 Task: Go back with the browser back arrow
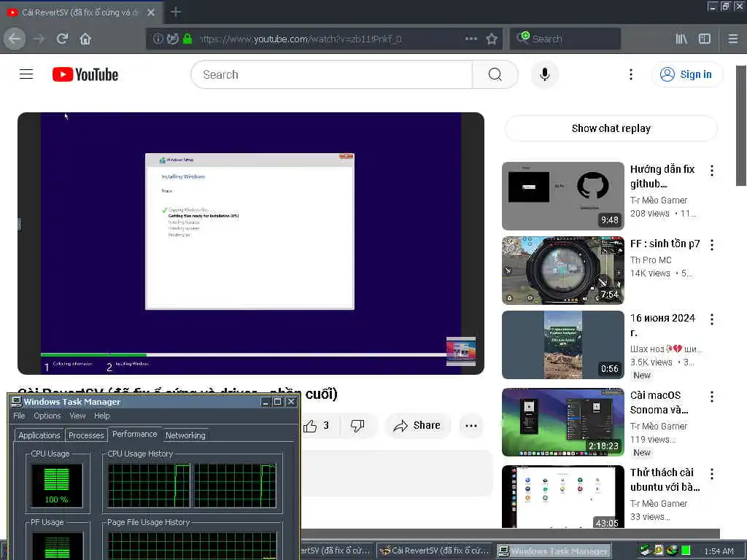(15, 39)
